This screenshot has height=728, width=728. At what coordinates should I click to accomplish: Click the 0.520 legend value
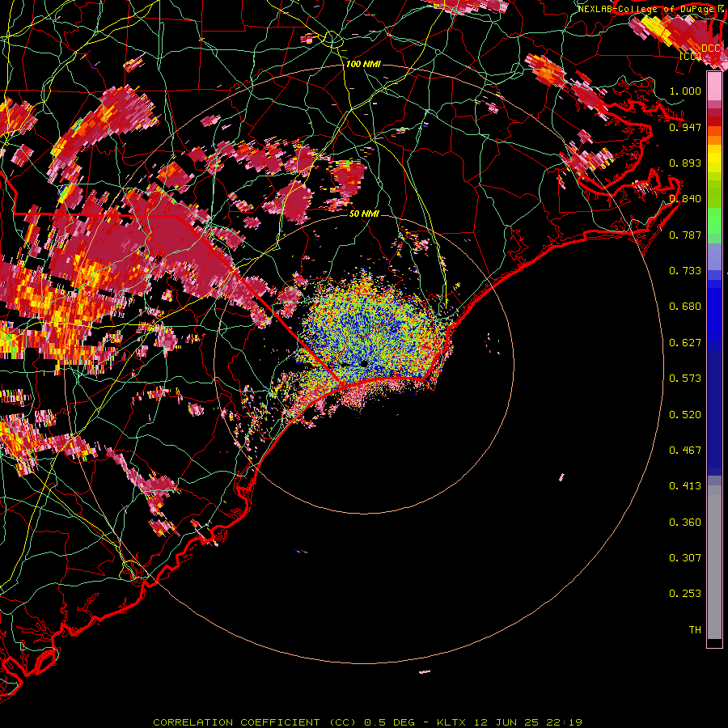(685, 415)
